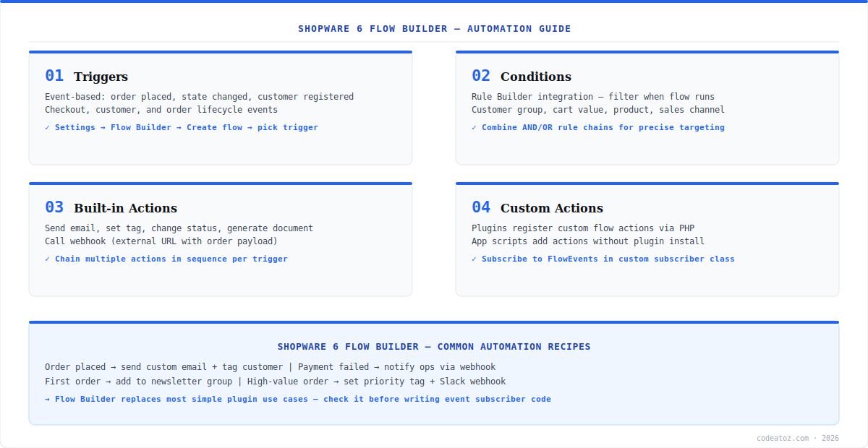Click 'Settings → Flow Builder → Create flow' tip
This screenshot has width=868, height=448.
[x=182, y=127]
